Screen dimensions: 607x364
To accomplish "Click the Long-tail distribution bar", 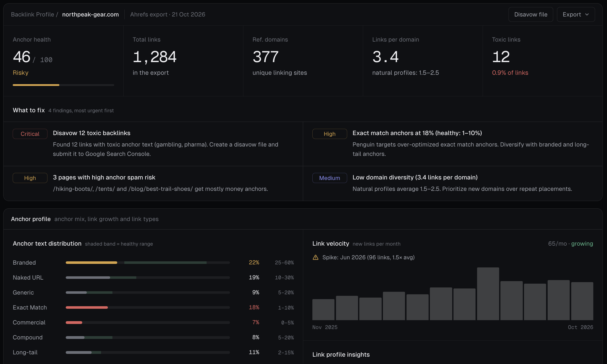I will (x=148, y=352).
